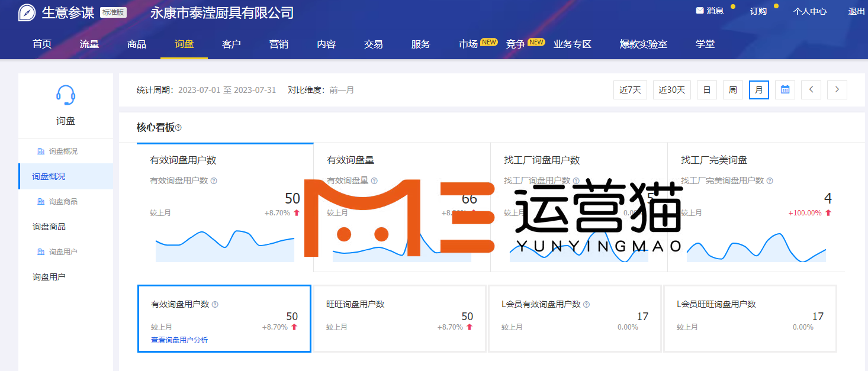Click 退出 to log out
The width and height of the screenshot is (868, 371).
coord(857,11)
